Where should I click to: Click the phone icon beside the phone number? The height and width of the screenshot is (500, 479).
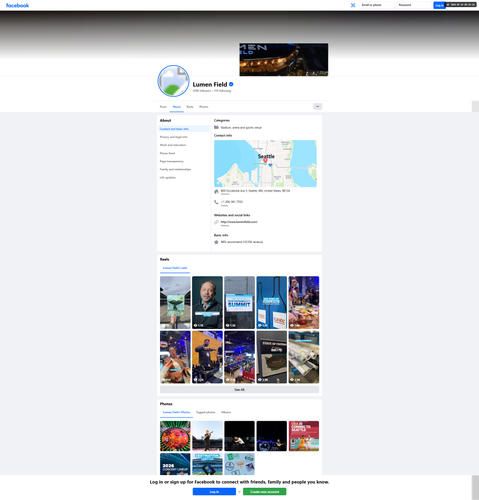point(216,202)
